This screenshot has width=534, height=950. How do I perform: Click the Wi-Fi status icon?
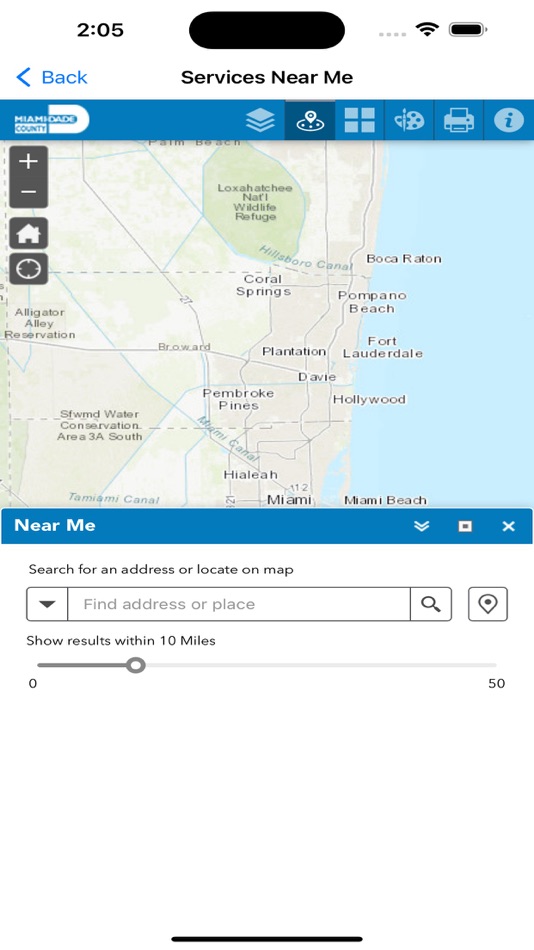pyautogui.click(x=427, y=29)
